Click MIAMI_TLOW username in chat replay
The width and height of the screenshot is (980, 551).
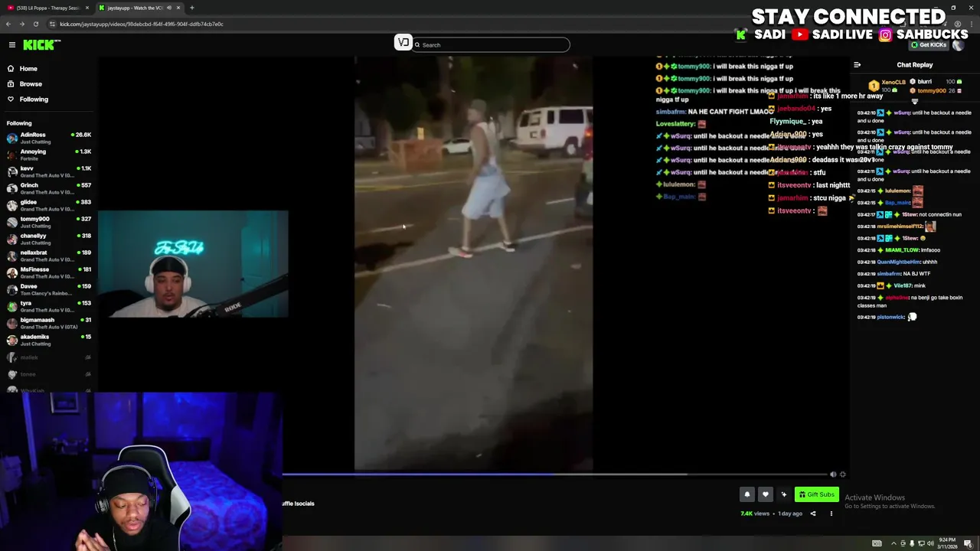[902, 250]
